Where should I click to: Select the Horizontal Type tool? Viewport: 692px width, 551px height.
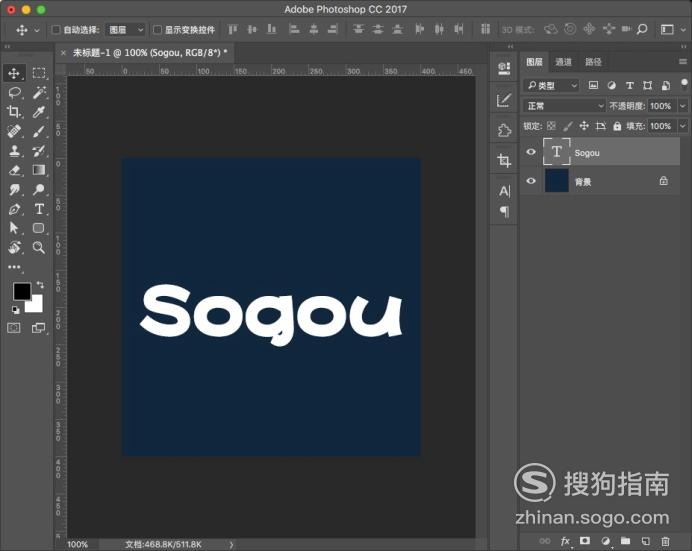39,209
